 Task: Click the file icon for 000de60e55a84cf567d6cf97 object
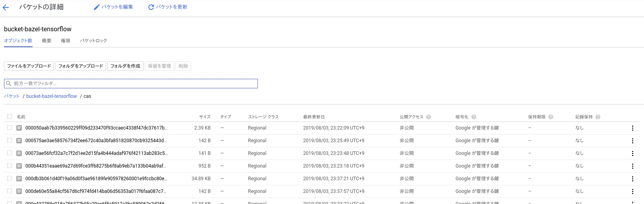pos(19,191)
